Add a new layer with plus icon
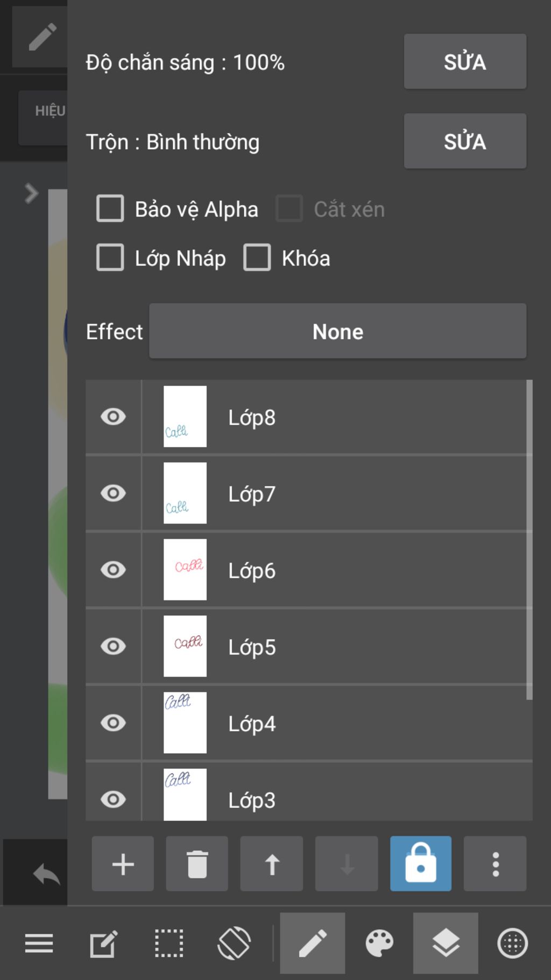The image size is (551, 980). [x=123, y=864]
